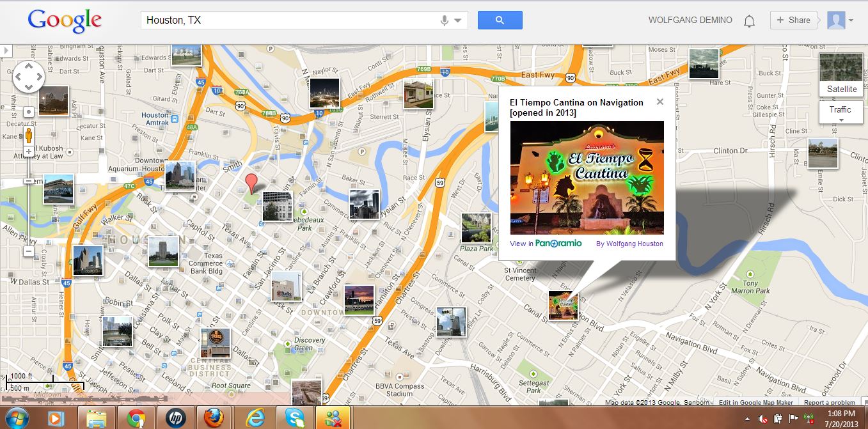Image resolution: width=868 pixels, height=429 pixels.
Task: Click the Action Center flag icon
Action: point(793,418)
